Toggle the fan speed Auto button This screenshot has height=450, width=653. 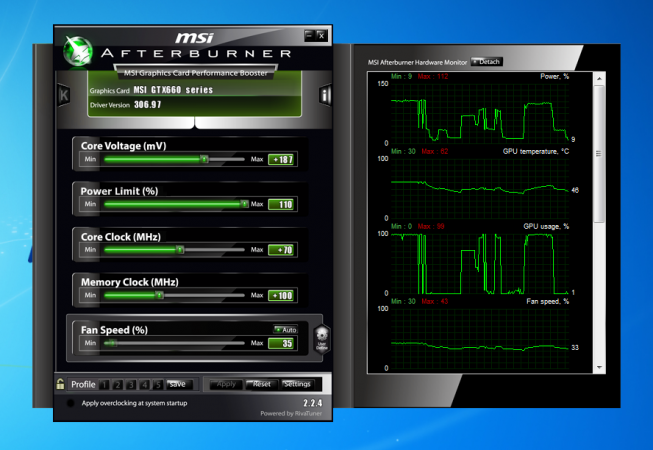[x=285, y=330]
